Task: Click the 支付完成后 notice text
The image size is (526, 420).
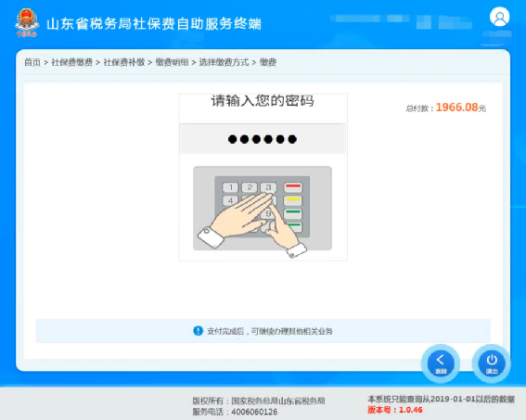Action: click(270, 331)
